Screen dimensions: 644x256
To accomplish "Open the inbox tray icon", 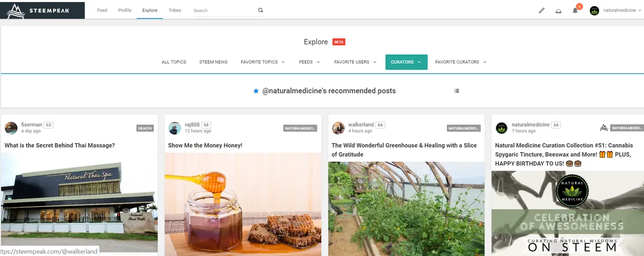I will (x=558, y=11).
